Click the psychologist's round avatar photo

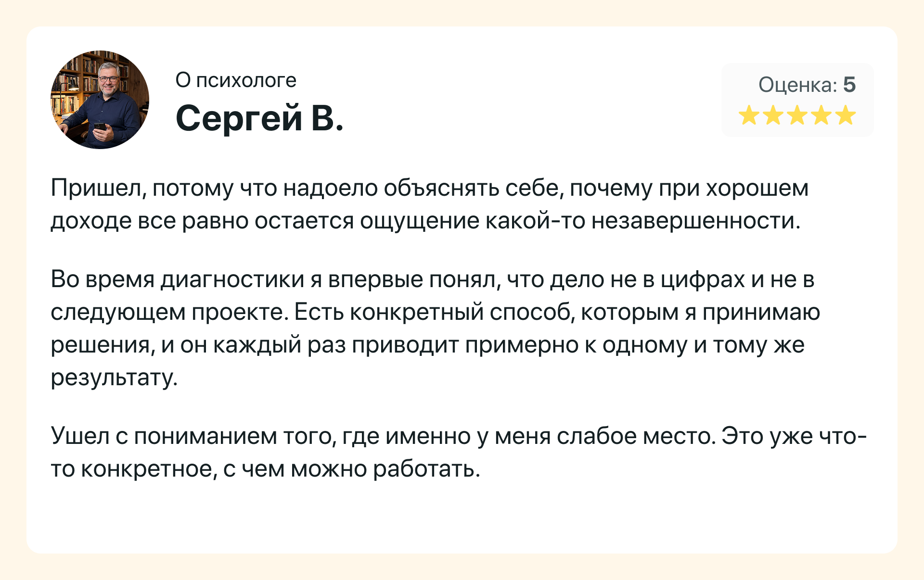pos(100,100)
